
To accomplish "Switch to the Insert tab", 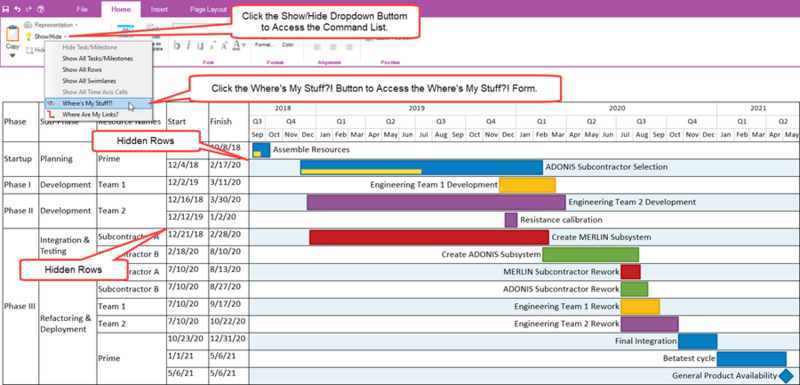I will point(160,9).
